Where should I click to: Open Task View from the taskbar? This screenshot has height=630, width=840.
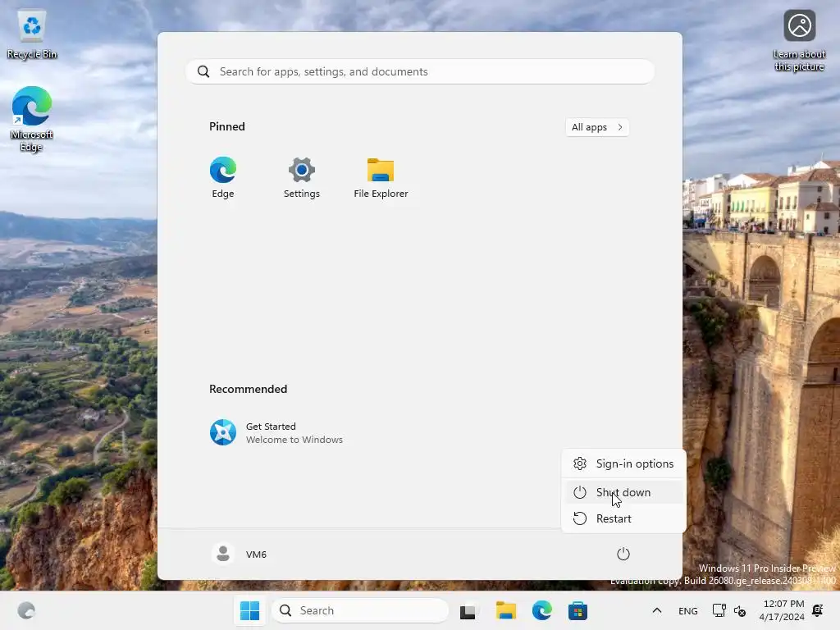(x=468, y=611)
